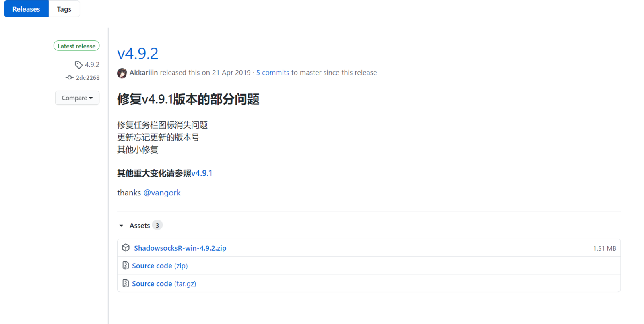Click the Assets label
644x324 pixels.
(140, 226)
